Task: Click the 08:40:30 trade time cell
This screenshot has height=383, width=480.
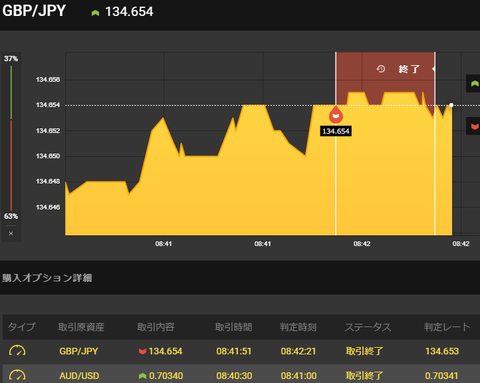Action: click(x=234, y=376)
